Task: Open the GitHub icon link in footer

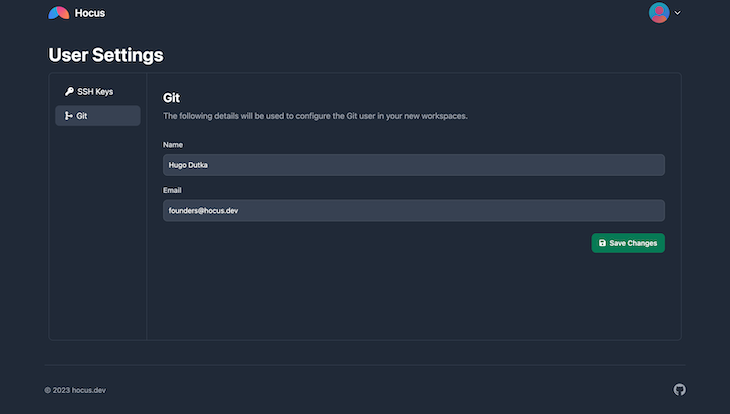Action: coord(679,390)
